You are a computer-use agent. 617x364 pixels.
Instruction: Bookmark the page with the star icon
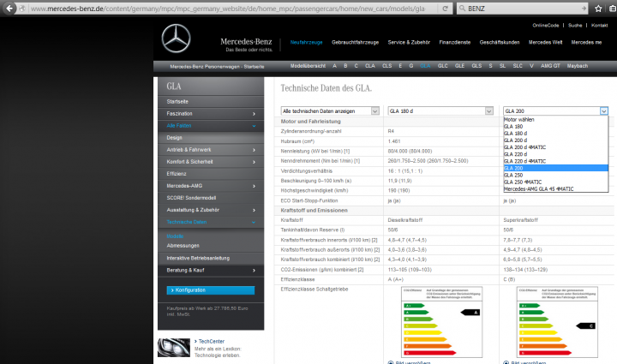(598, 9)
